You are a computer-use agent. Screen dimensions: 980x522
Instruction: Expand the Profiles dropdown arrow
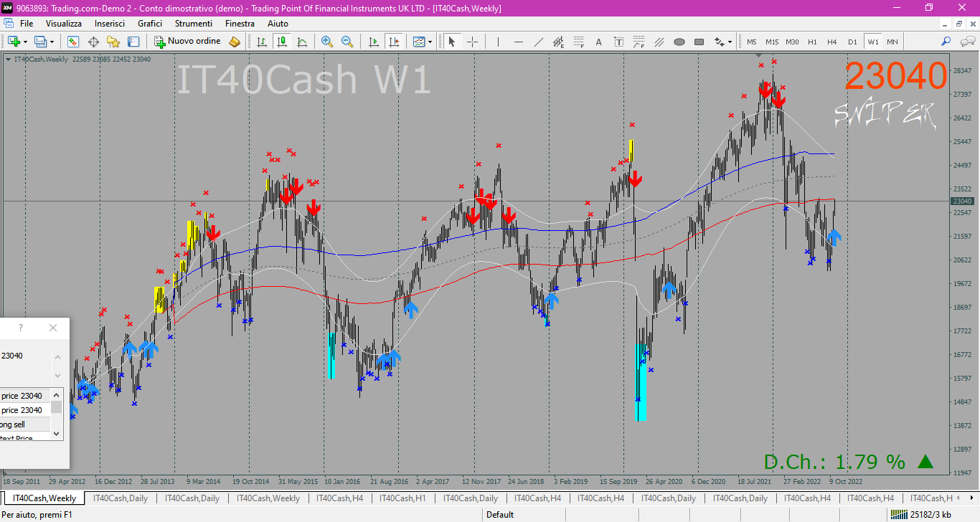(52, 42)
